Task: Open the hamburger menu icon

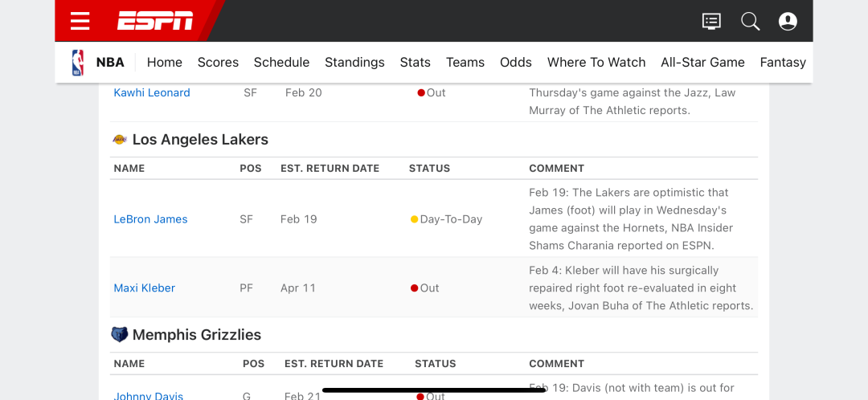Action: click(x=80, y=21)
